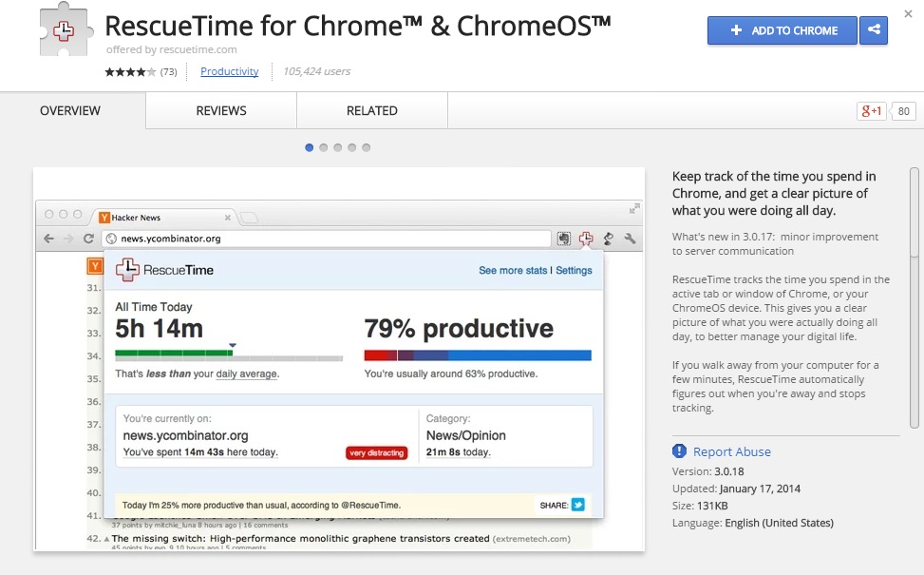The image size is (924, 575).
Task: Click the new tab button in screenshot browser
Action: click(249, 219)
